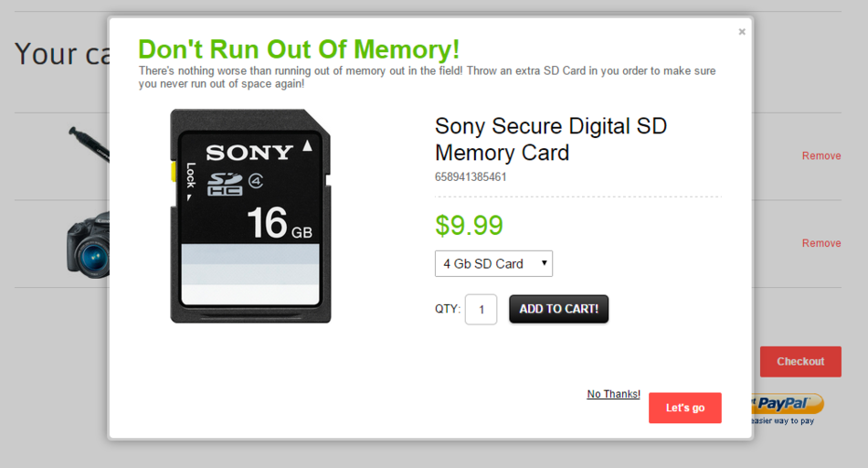
Task: Select the camera thumbnail in the cart
Action: coord(89,245)
